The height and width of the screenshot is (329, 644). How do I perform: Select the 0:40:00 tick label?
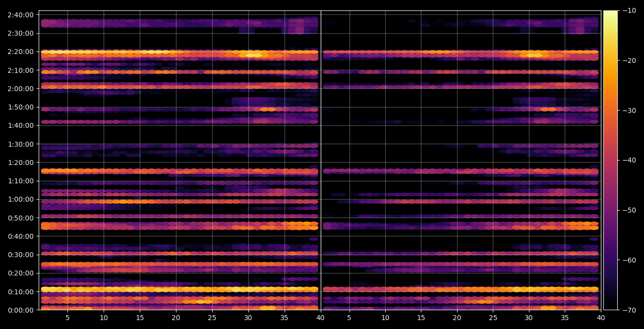pyautogui.click(x=20, y=236)
